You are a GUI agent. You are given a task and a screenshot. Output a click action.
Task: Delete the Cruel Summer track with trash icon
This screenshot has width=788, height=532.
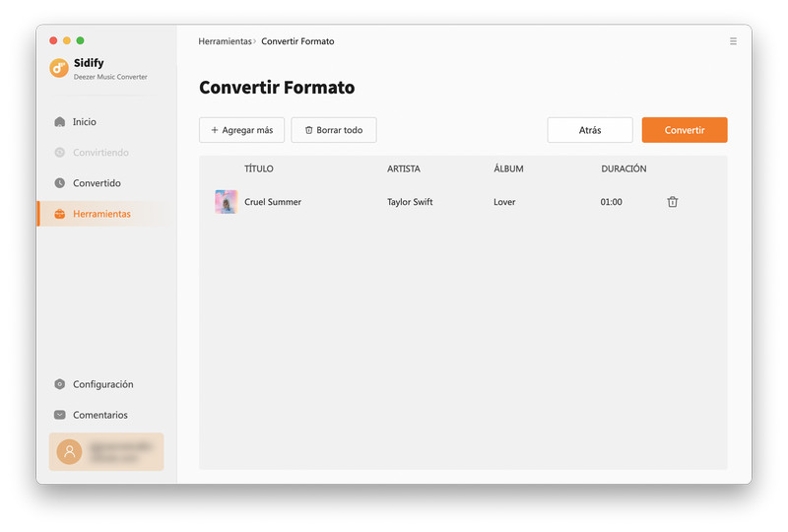(673, 202)
